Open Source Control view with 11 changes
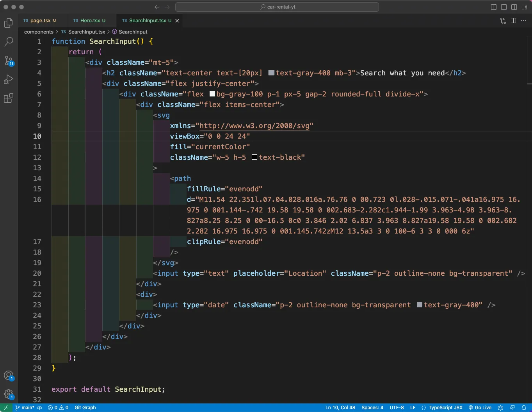Image resolution: width=532 pixels, height=412 pixels. pos(9,61)
